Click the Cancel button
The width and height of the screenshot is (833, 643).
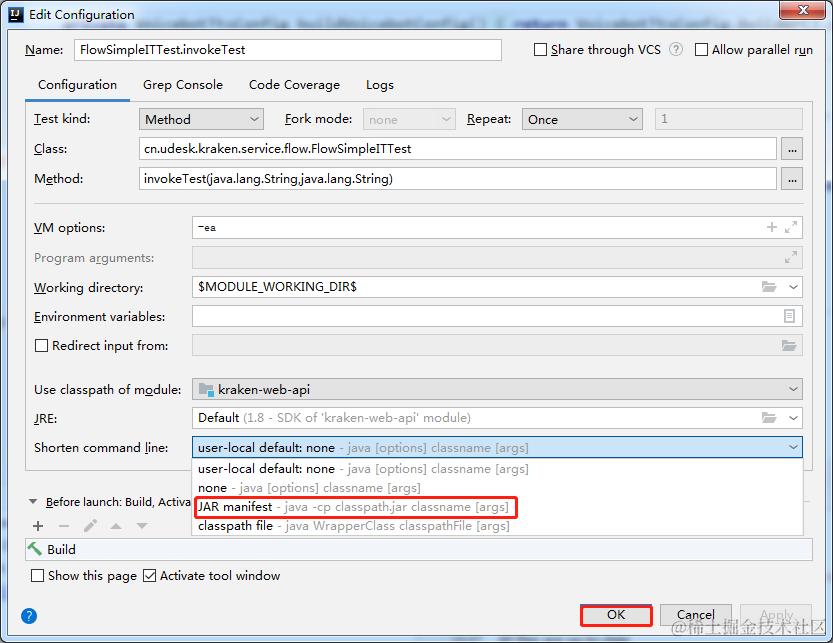tap(696, 615)
